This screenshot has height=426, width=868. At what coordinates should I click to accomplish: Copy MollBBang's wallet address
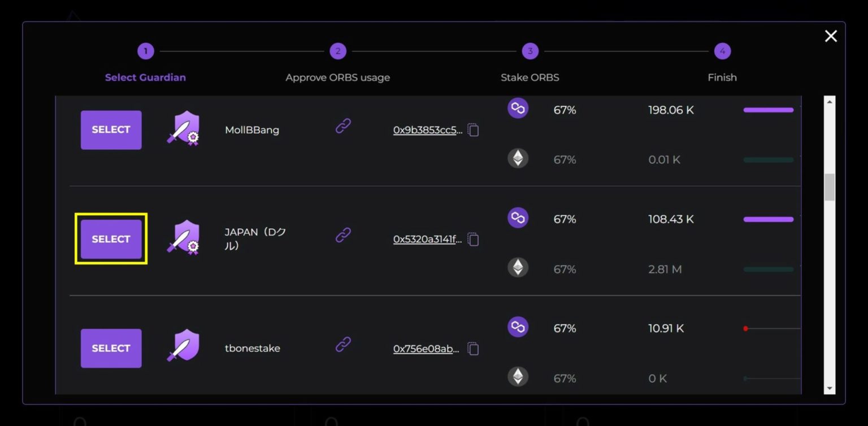point(472,129)
